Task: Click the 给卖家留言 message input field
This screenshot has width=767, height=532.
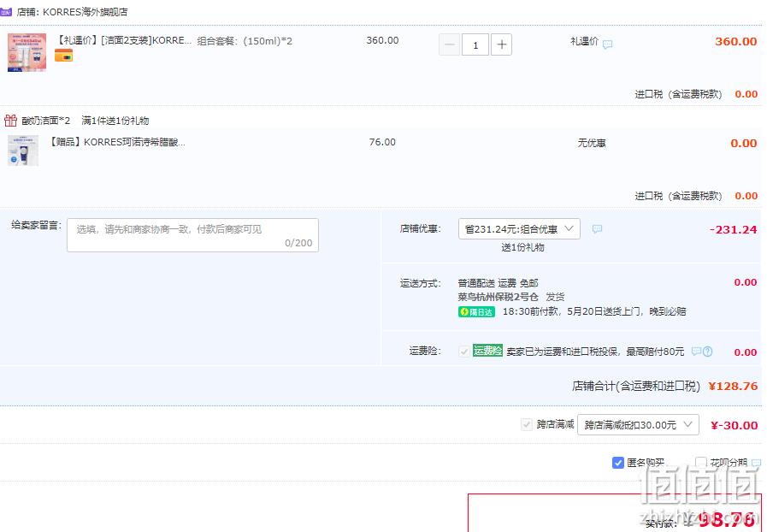Action: pyautogui.click(x=192, y=235)
